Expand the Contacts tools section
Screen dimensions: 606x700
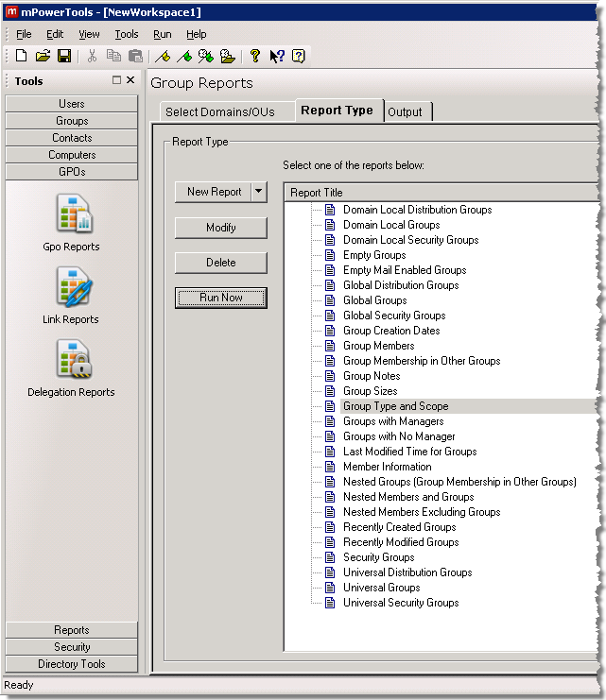72,138
